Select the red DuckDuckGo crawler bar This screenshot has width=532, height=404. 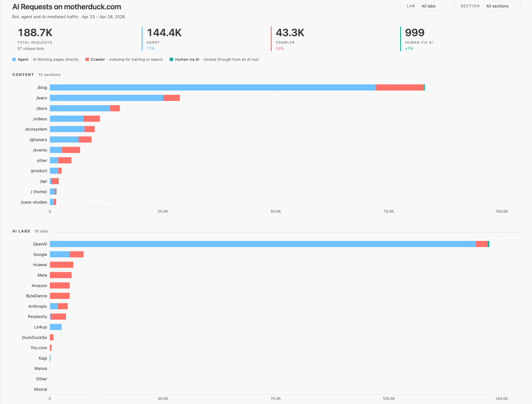(x=51, y=337)
